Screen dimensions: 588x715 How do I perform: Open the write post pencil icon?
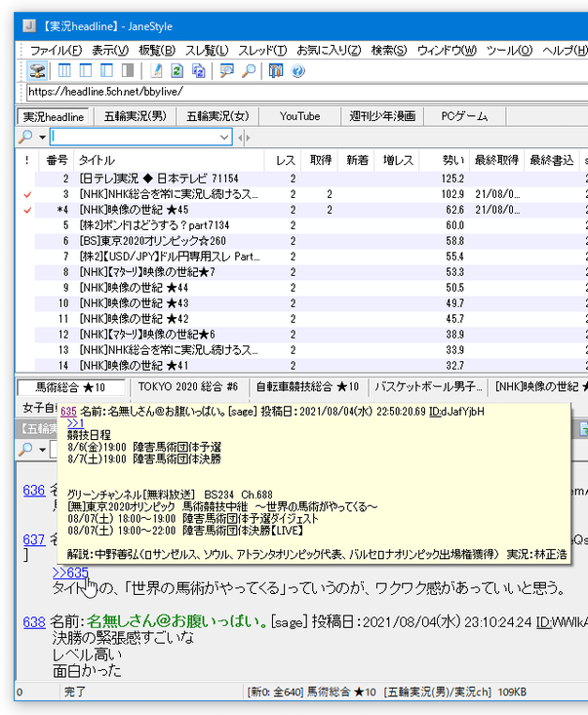[x=156, y=70]
